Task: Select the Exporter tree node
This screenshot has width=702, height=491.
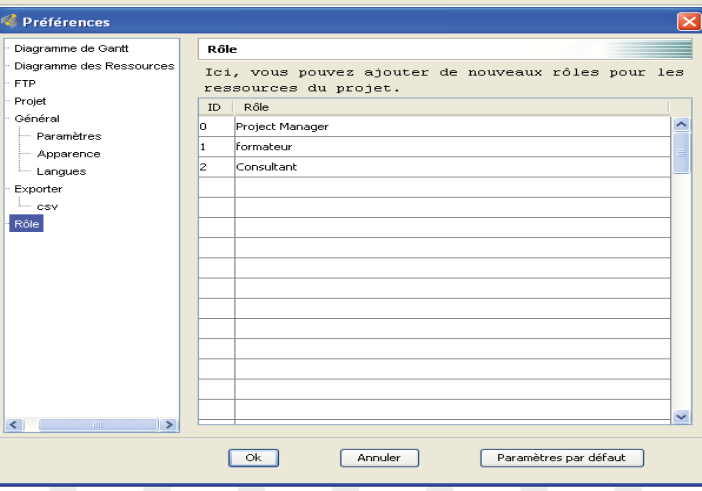Action: (x=38, y=188)
